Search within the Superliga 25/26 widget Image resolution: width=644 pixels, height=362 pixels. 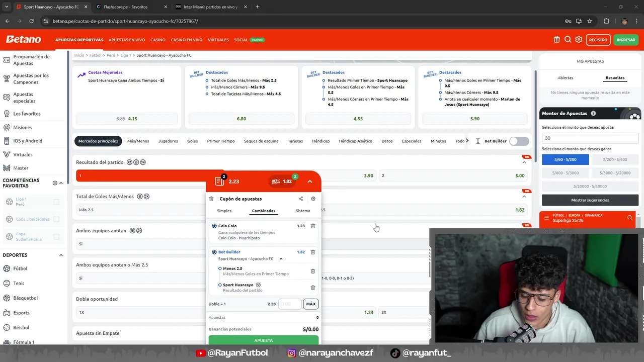pyautogui.click(x=629, y=218)
